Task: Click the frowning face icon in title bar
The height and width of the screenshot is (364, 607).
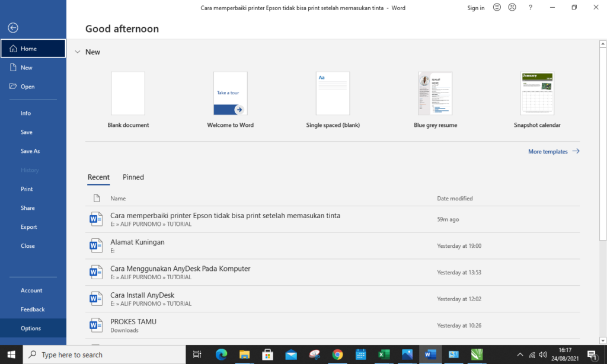Action: (512, 8)
